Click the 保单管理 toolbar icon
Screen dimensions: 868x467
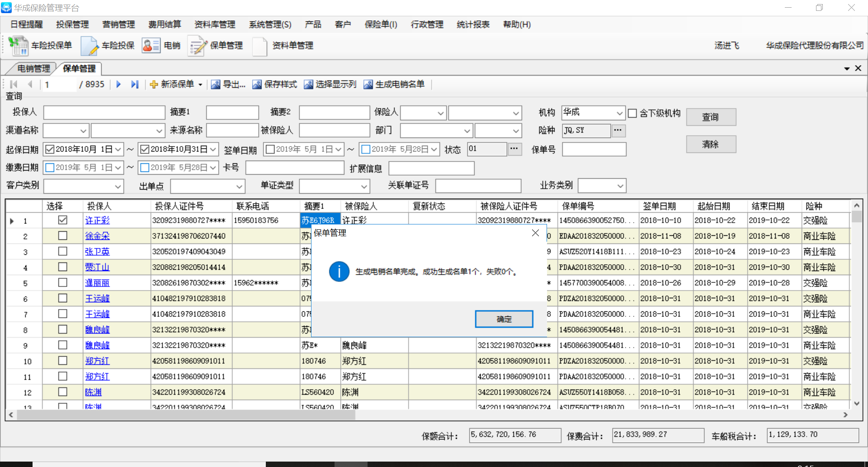198,46
